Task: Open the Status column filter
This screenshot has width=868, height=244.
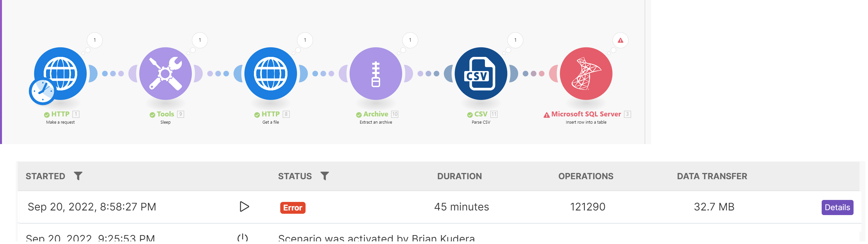Action: pyautogui.click(x=325, y=176)
